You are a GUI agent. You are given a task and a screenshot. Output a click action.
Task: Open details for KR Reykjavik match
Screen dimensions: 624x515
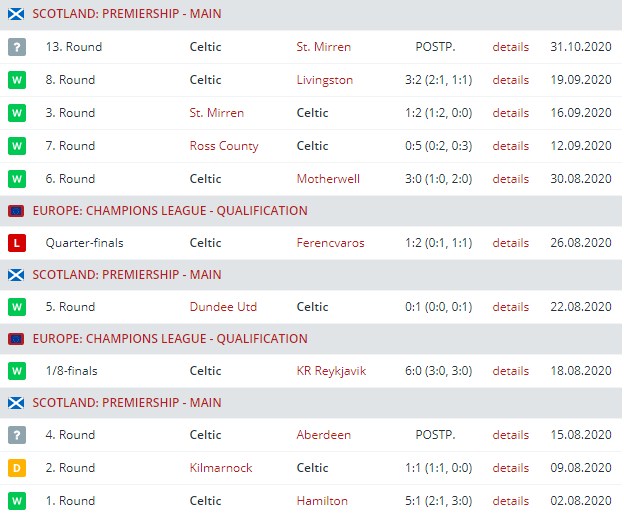click(x=510, y=371)
